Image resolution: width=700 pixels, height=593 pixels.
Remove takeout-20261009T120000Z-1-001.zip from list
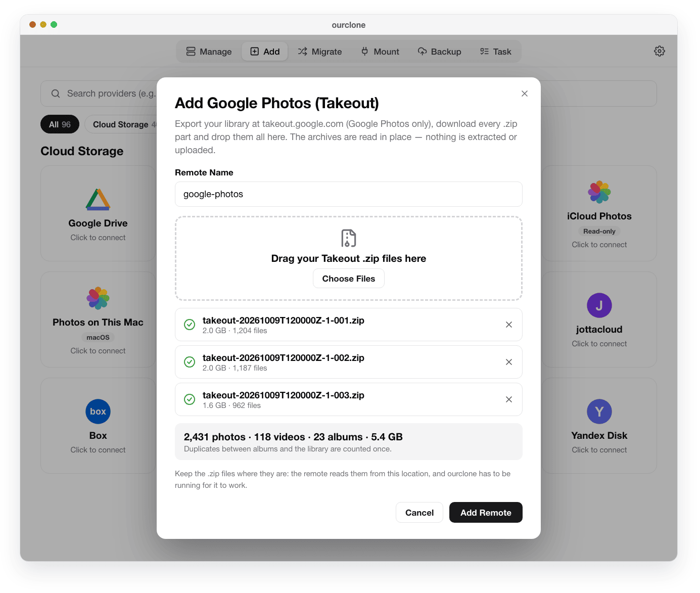[509, 325]
